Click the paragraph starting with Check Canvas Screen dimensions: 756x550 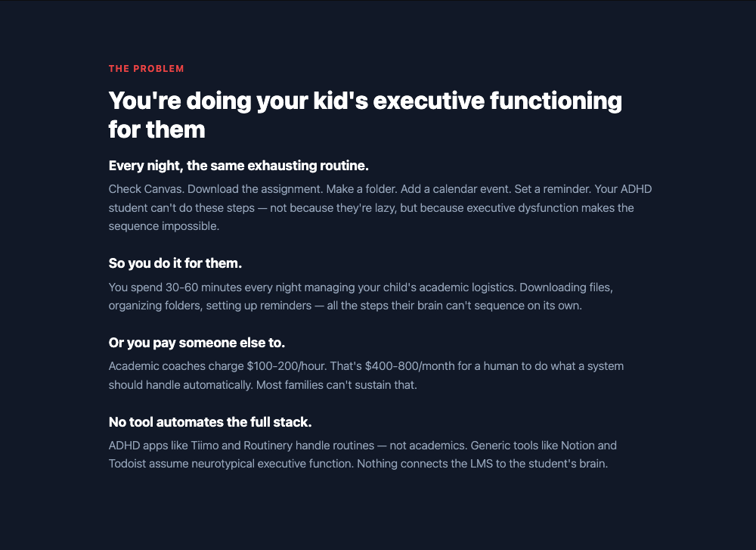click(x=380, y=207)
